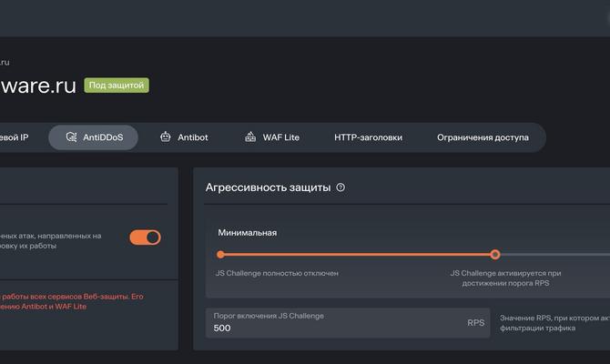
Task: Click 'JS Challenge активируется при достижении порога RPS'
Action: point(506,278)
